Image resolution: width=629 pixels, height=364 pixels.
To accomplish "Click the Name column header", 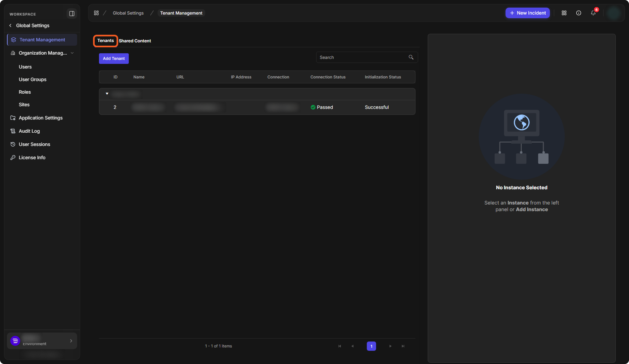I will pos(139,77).
